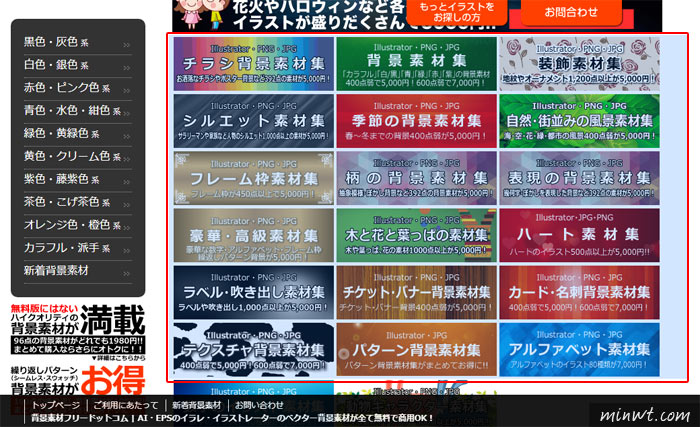Open the シルエット素材集 banner
Viewport: 700px width, 427px height.
pos(254,121)
